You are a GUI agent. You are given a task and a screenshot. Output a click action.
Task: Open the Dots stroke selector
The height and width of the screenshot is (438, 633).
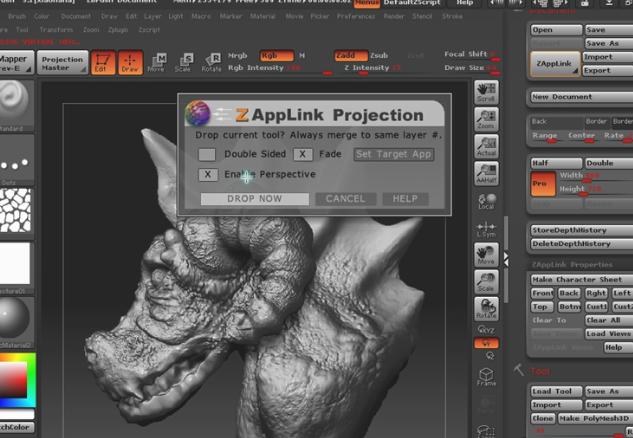tap(14, 161)
